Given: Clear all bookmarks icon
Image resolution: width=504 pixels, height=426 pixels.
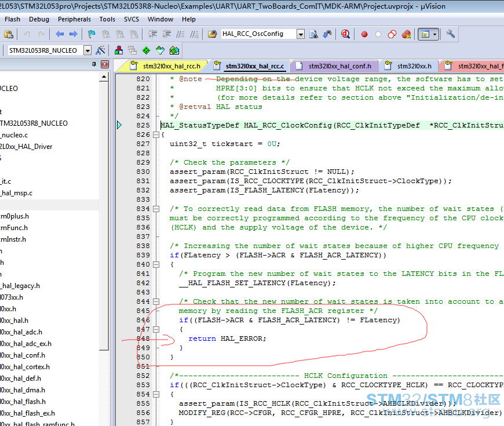Looking at the screenshot, I should point(134,34).
